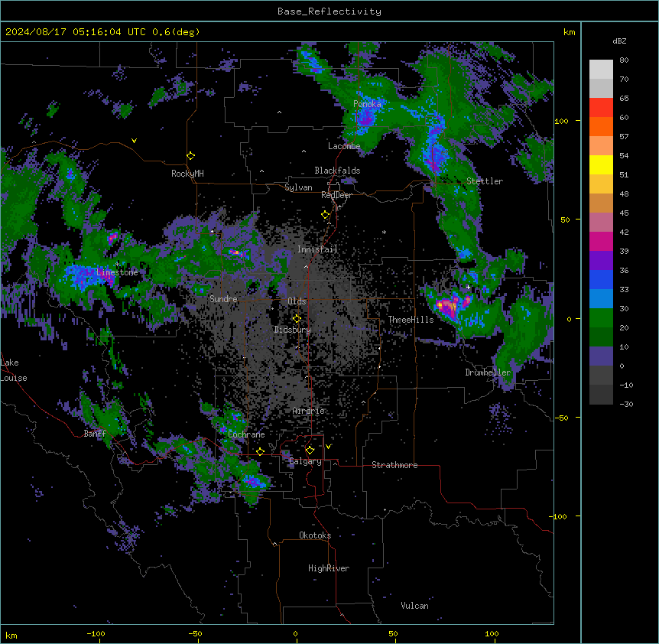Click the Ponoka city label
The width and height of the screenshot is (659, 644).
point(367,104)
